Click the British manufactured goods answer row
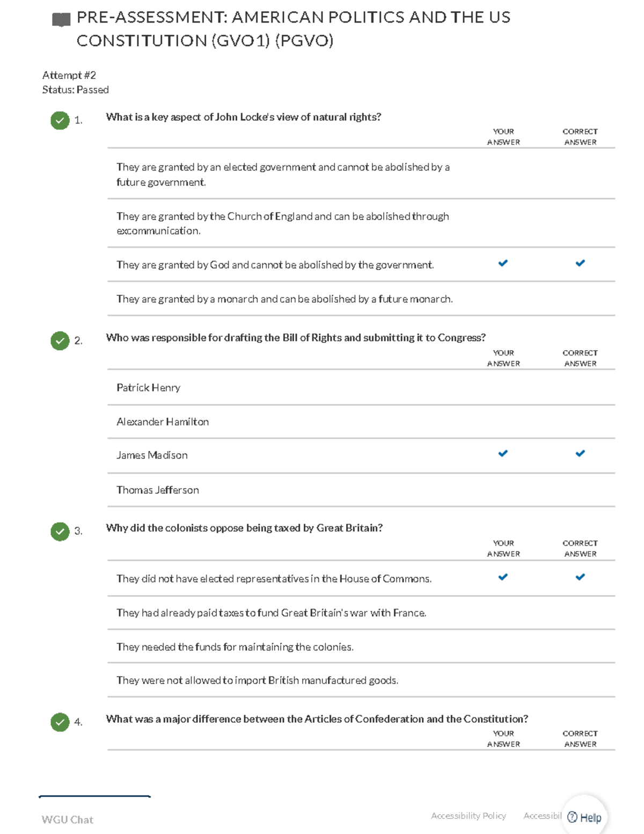 (x=257, y=680)
